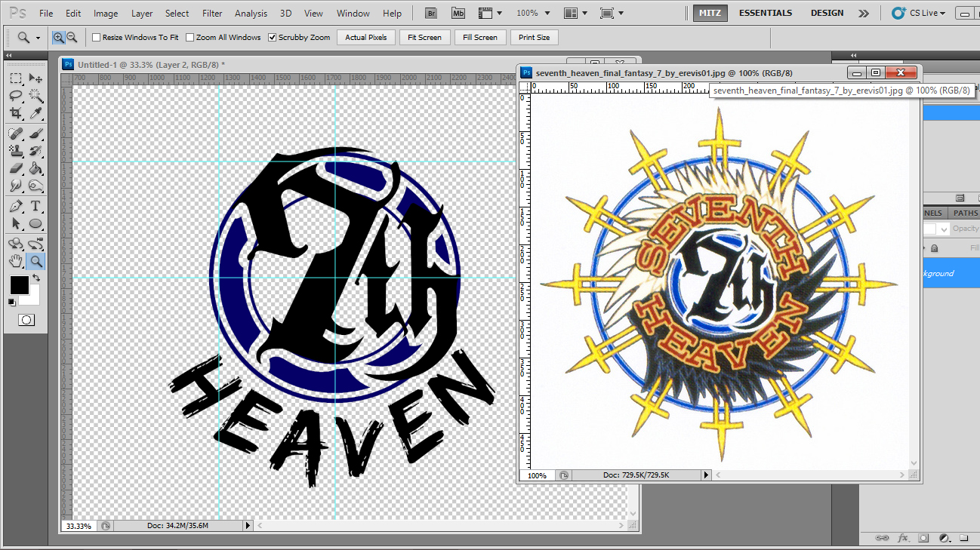Open the foreground color picker
This screenshot has height=550, width=980.
click(19, 285)
